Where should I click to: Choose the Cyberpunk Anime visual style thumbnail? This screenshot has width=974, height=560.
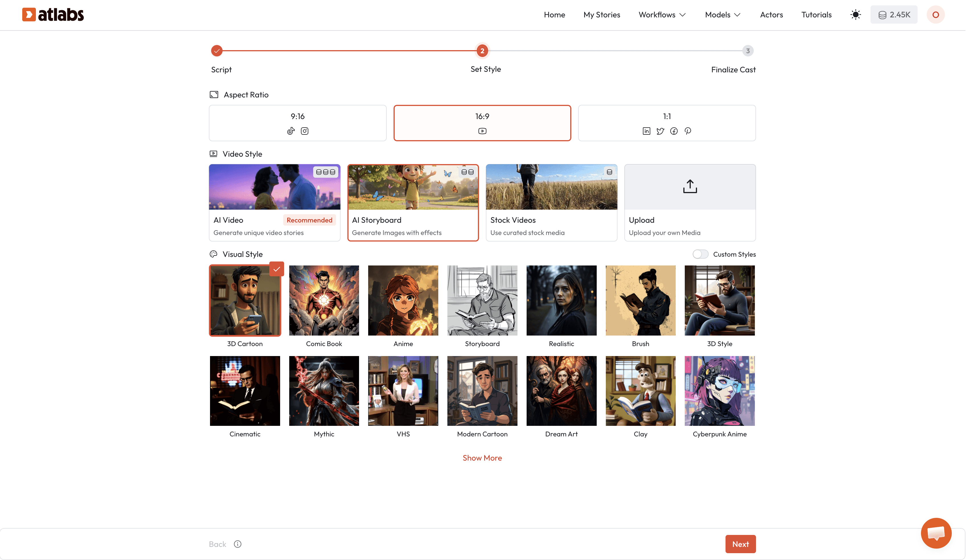click(x=719, y=391)
